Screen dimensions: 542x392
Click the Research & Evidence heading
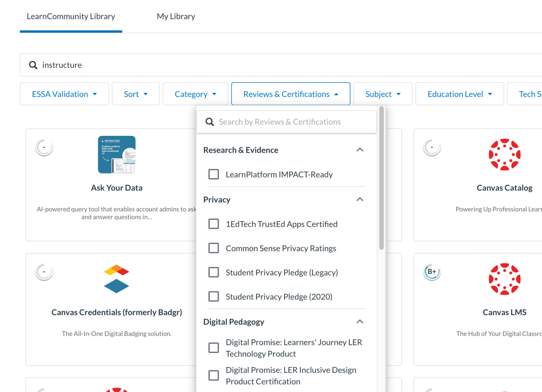pyautogui.click(x=241, y=150)
